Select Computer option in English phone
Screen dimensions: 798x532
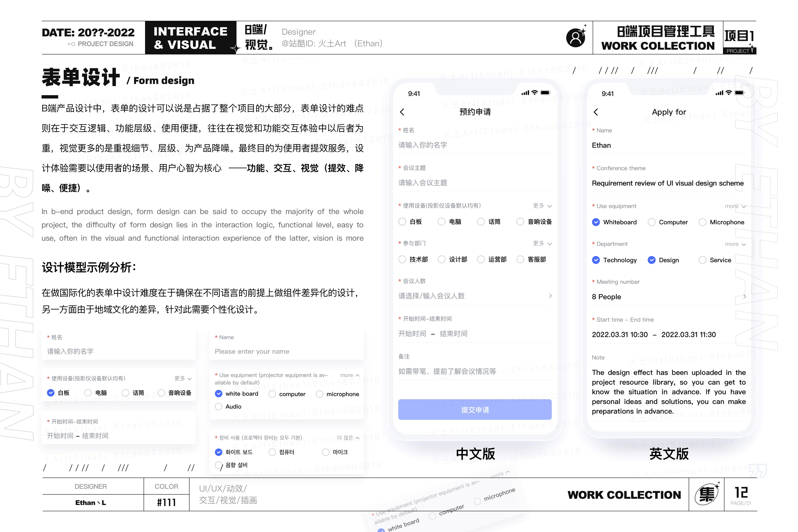click(651, 222)
